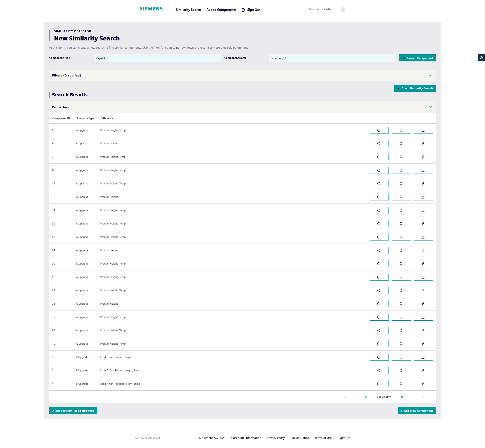Edit component ID 77
This screenshot has height=448, width=485.
(x=423, y=290)
